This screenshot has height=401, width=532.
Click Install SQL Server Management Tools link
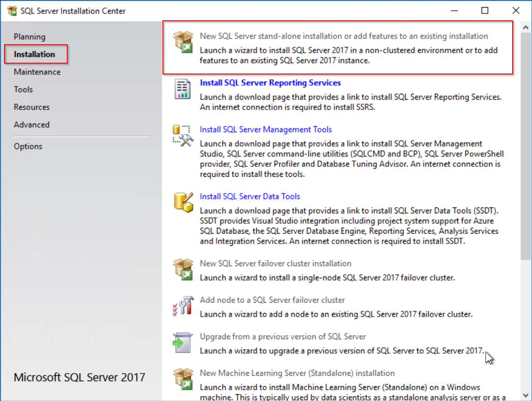(x=266, y=129)
